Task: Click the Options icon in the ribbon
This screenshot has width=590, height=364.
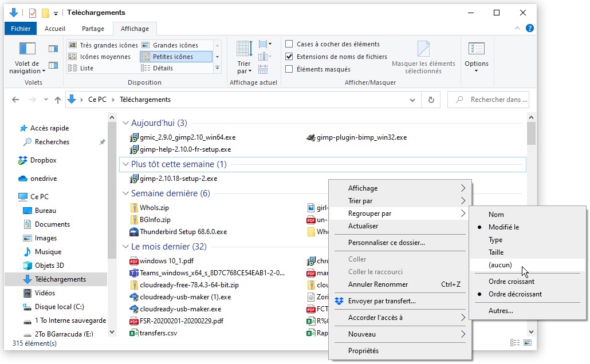Action: click(x=476, y=50)
